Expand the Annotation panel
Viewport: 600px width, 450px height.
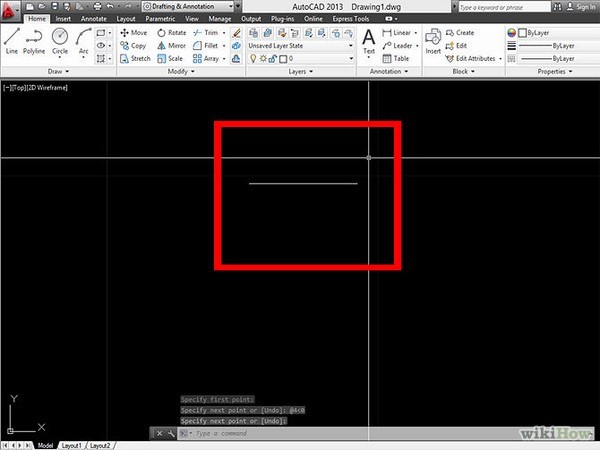(389, 72)
